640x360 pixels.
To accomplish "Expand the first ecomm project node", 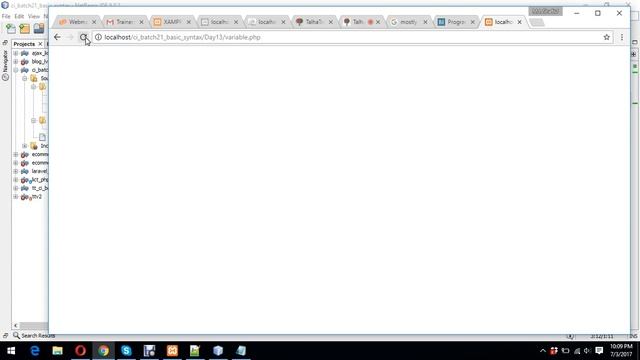I will 16,154.
